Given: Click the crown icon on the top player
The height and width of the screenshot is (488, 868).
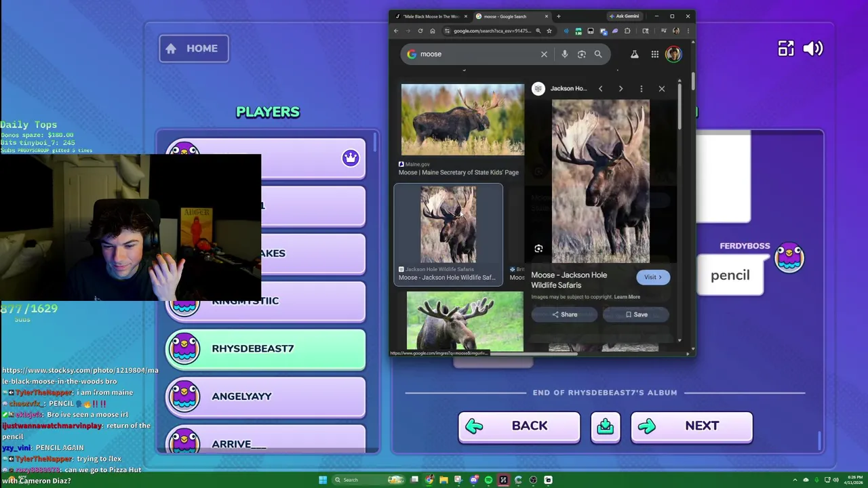Looking at the screenshot, I should point(350,158).
